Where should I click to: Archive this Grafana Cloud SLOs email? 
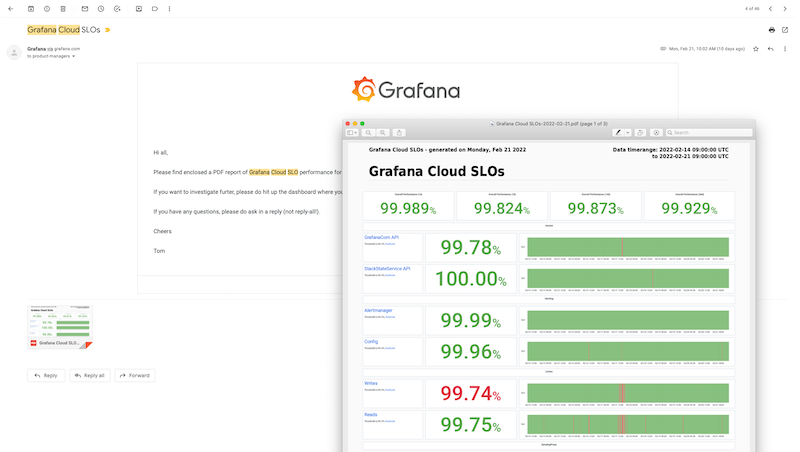click(31, 8)
